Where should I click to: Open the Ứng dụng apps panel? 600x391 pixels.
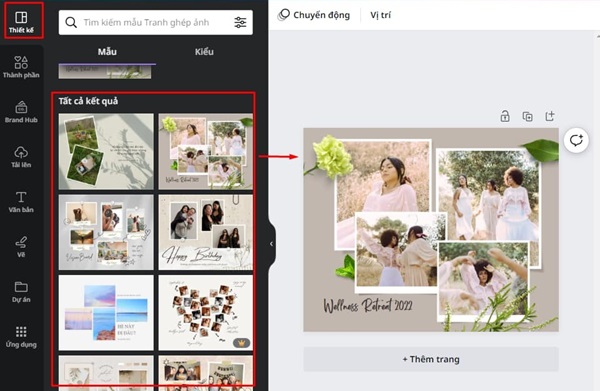tap(21, 337)
